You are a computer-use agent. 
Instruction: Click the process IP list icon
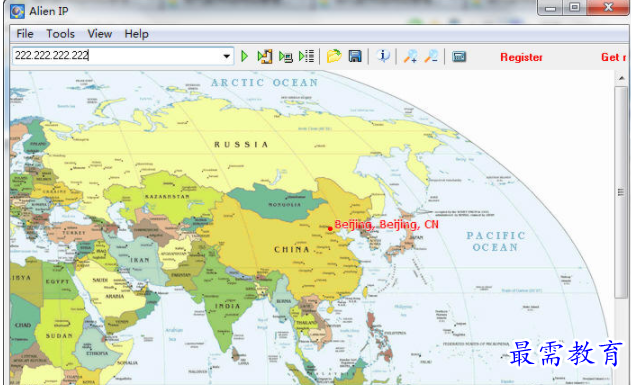(307, 56)
